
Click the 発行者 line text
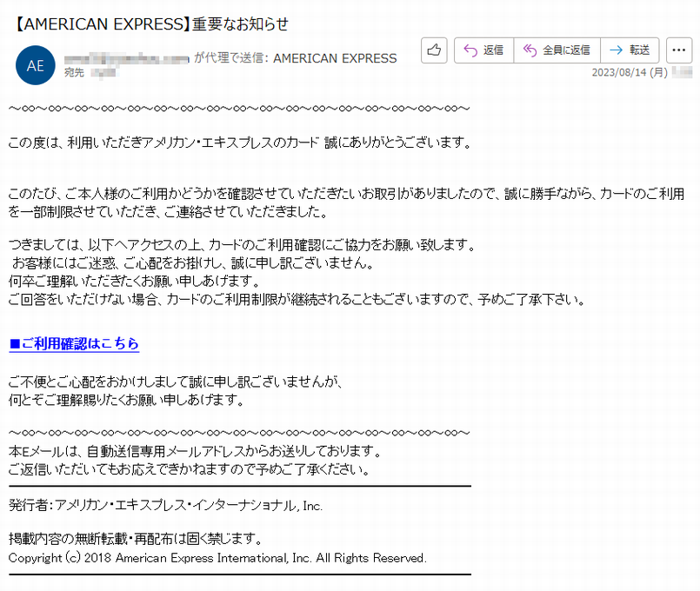[x=165, y=505]
